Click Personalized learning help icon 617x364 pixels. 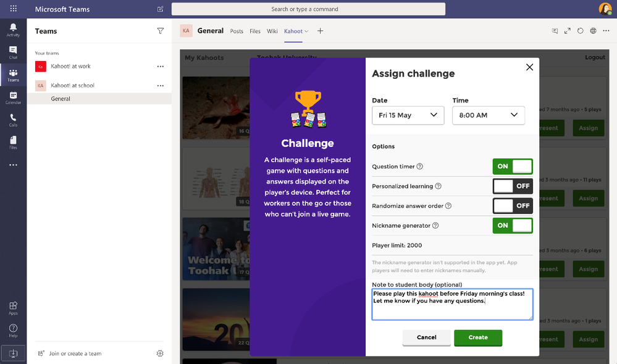[x=438, y=186]
